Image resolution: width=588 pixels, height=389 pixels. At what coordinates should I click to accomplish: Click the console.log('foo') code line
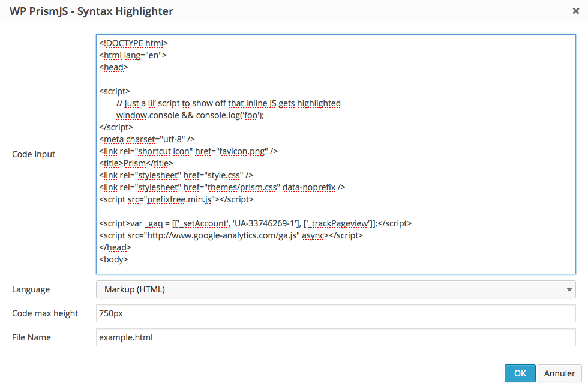[190, 115]
